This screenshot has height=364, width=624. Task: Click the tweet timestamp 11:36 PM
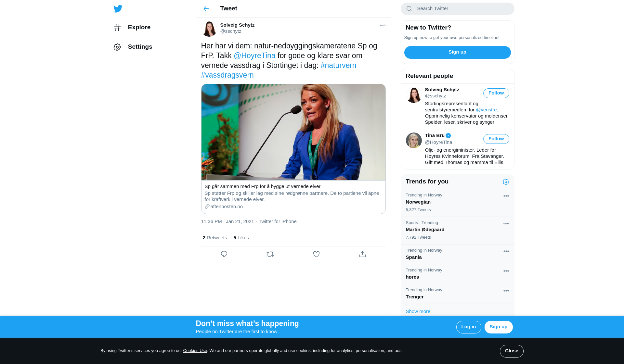pyautogui.click(x=227, y=221)
